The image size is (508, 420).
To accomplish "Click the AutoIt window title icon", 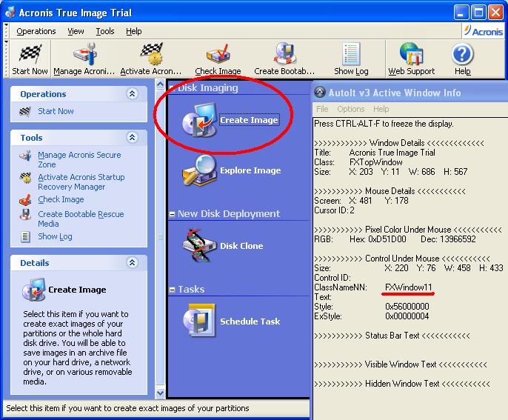I will (x=320, y=93).
